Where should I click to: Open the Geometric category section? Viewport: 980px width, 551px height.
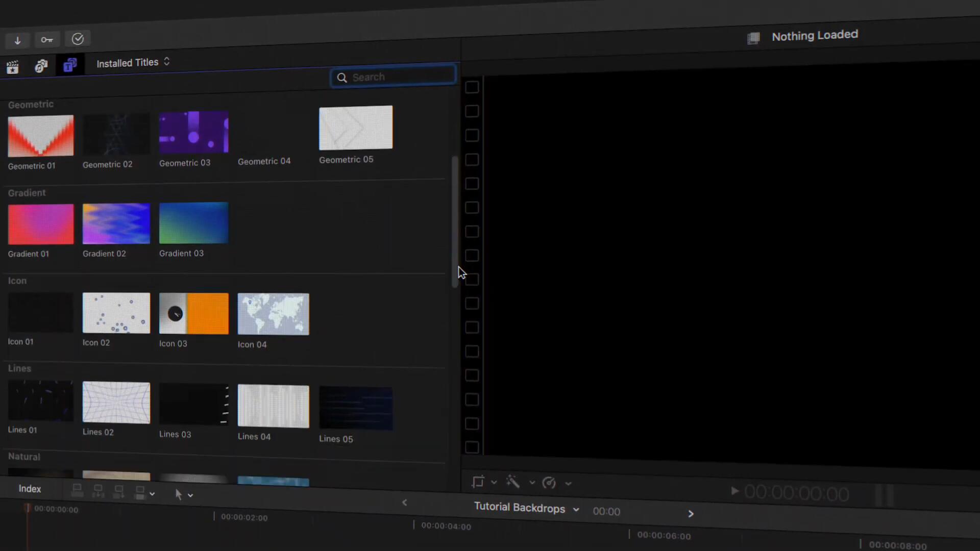(31, 104)
